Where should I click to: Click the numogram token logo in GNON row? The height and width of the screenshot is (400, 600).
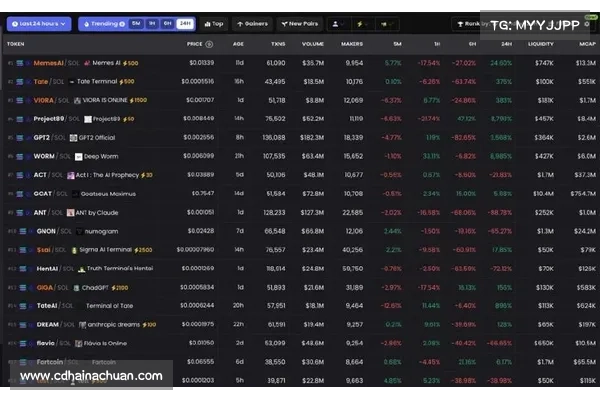79,232
